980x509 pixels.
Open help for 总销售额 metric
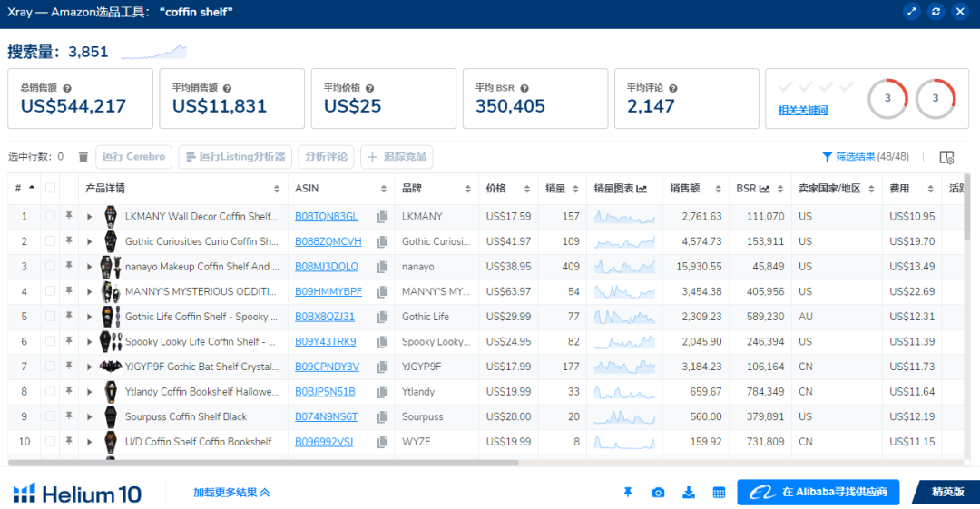pos(67,88)
